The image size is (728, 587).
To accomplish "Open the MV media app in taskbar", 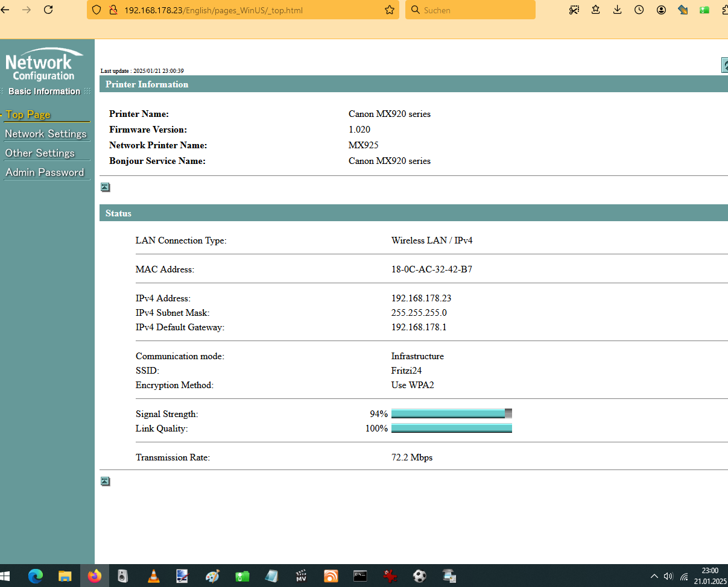I will click(302, 576).
